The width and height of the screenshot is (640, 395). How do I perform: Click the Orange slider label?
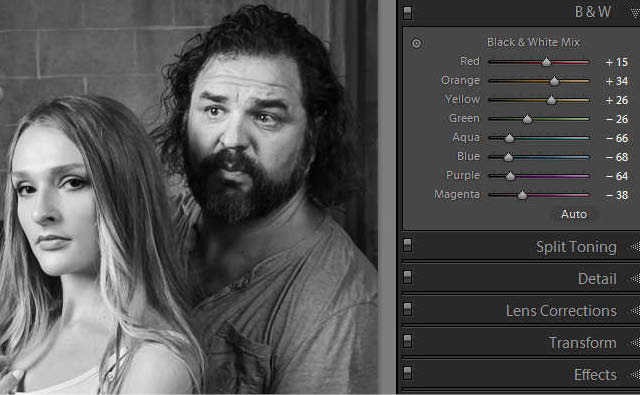(x=460, y=80)
